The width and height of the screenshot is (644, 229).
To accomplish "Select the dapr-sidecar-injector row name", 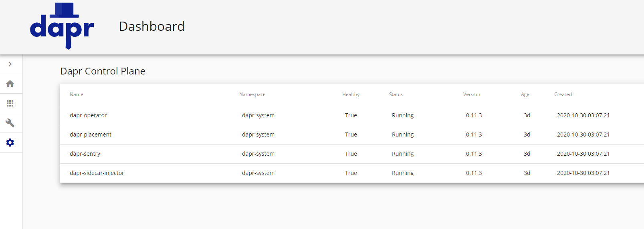I will (97, 173).
